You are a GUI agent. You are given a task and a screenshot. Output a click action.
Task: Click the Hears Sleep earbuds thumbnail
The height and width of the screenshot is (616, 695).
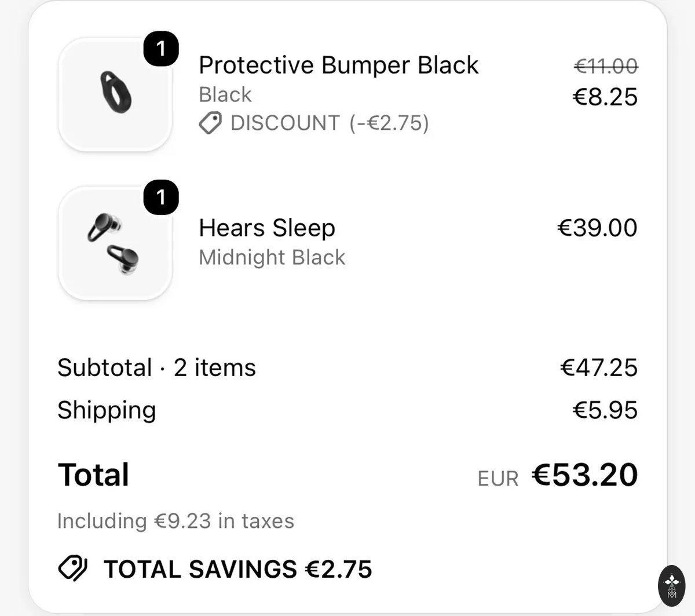[x=115, y=243]
